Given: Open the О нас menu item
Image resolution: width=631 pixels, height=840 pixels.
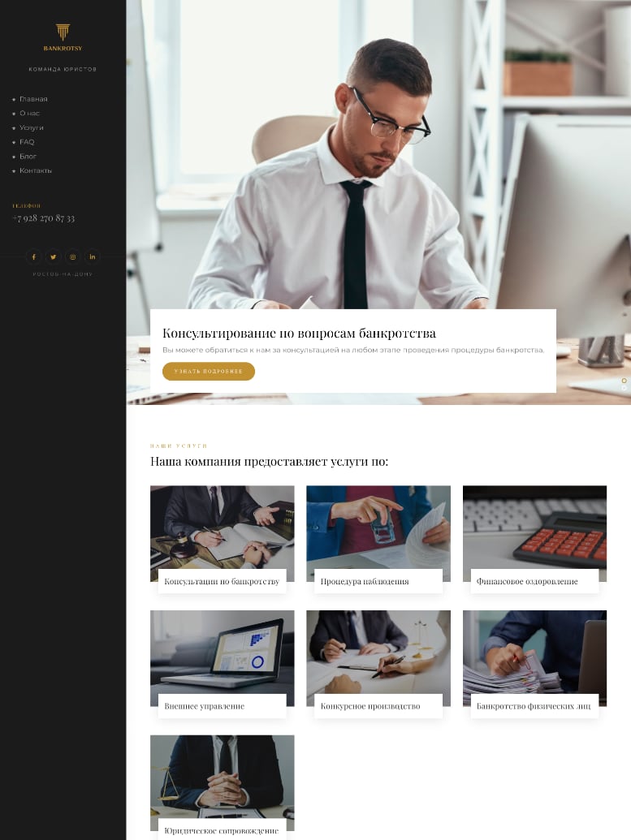Looking at the screenshot, I should pos(29,113).
